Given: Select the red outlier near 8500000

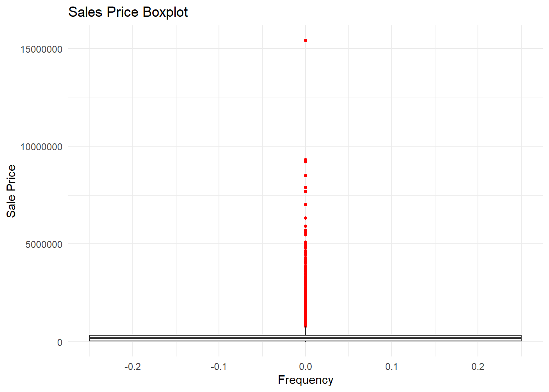Looking at the screenshot, I should click(x=306, y=176).
